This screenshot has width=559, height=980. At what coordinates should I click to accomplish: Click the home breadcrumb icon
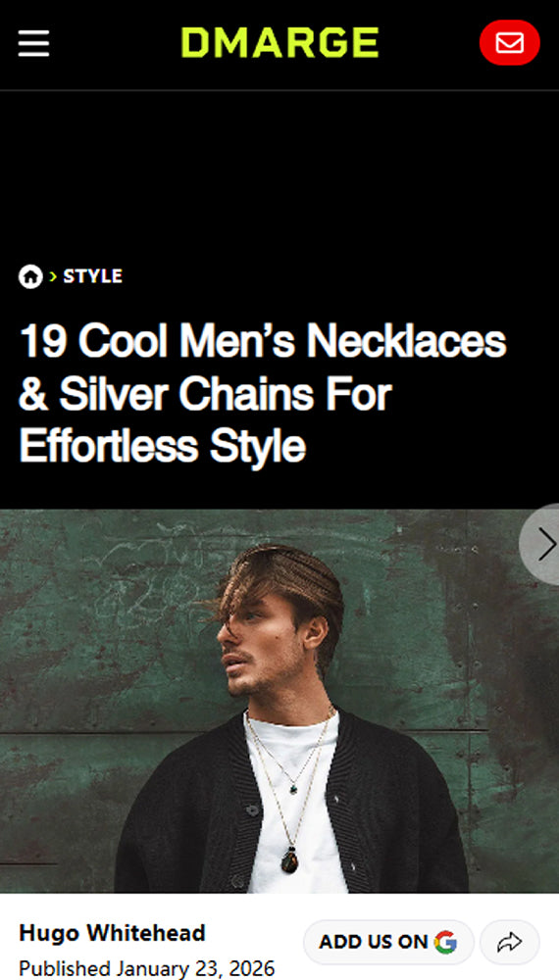(x=30, y=276)
